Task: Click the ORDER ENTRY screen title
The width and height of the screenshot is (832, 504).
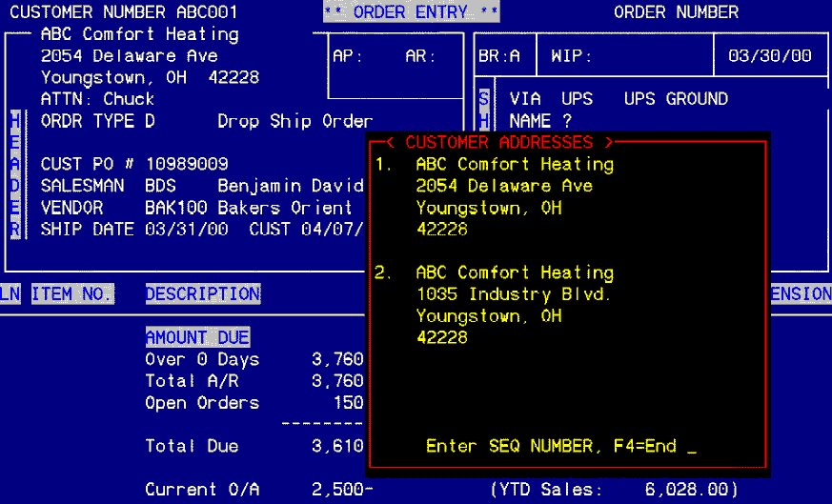Action: pyautogui.click(x=411, y=12)
